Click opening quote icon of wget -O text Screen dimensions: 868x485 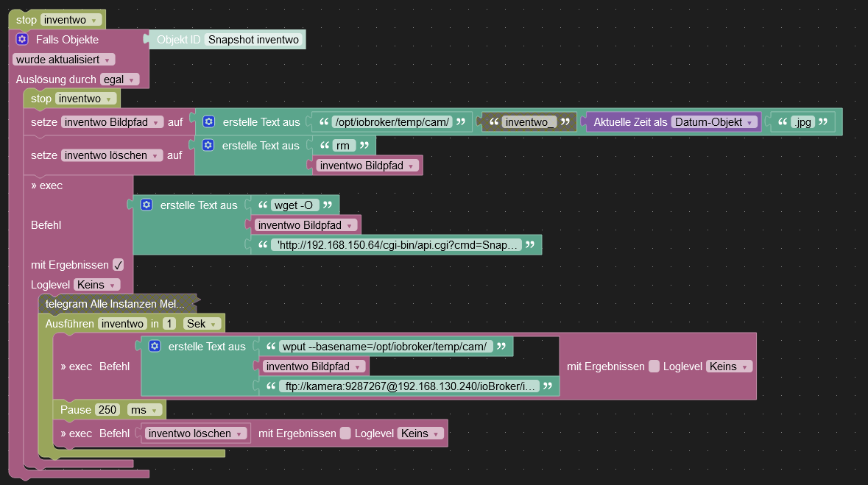[x=262, y=205]
